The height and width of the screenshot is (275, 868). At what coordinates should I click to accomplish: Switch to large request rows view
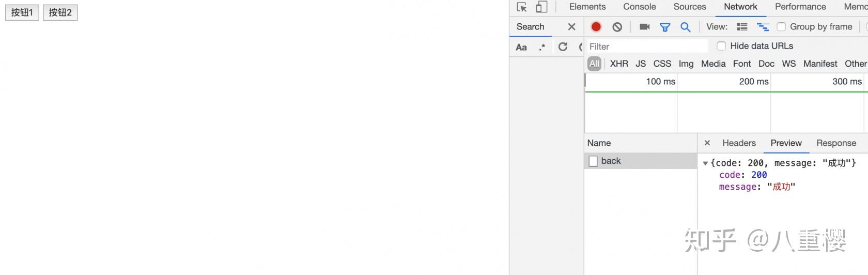[742, 27]
